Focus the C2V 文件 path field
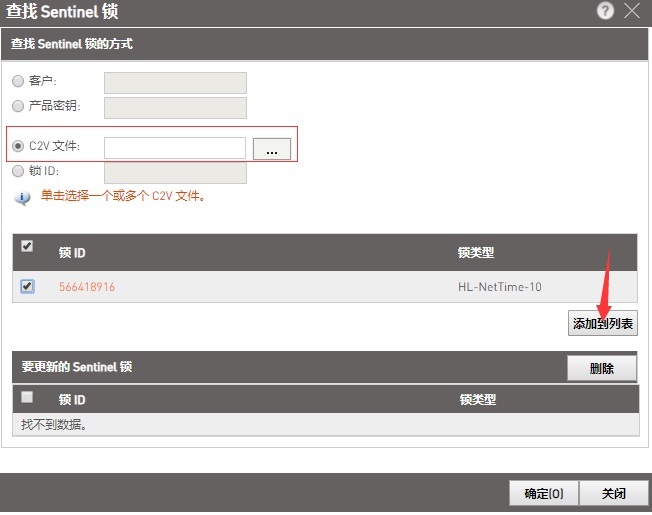Image resolution: width=652 pixels, height=515 pixels. 175,148
